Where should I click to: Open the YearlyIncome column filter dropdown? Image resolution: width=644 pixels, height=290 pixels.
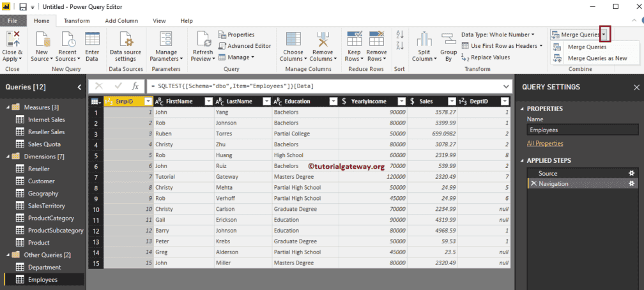pyautogui.click(x=402, y=102)
